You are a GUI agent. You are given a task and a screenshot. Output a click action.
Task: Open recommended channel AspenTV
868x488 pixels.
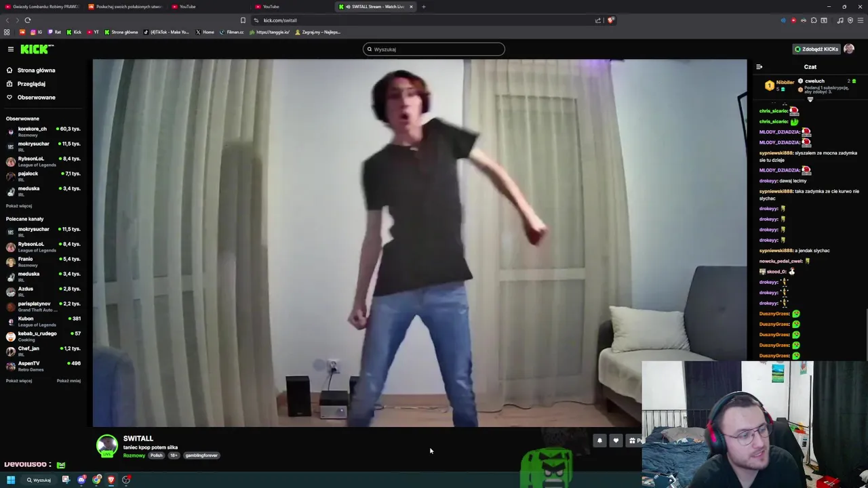[x=43, y=365]
